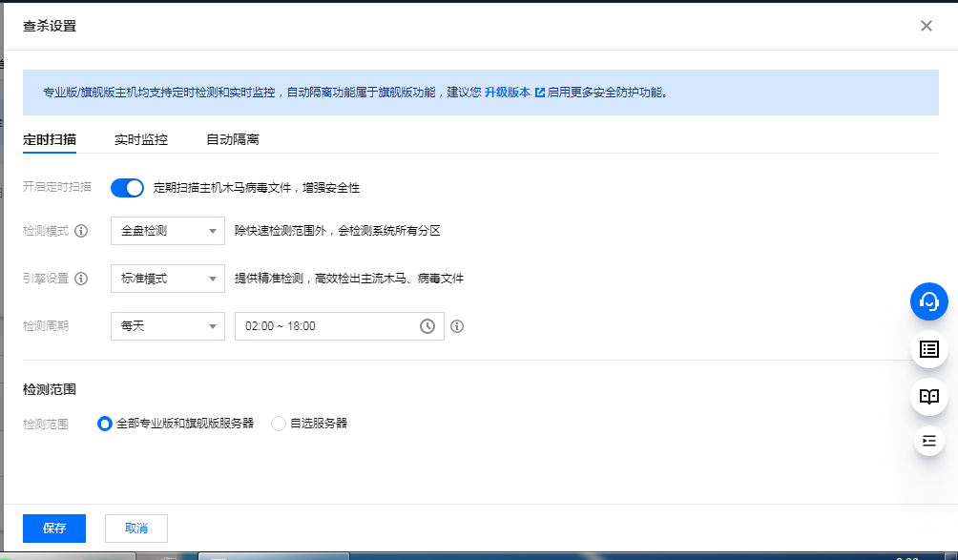958x560 pixels.
Task: Click the clock icon in time field
Action: [x=427, y=326]
